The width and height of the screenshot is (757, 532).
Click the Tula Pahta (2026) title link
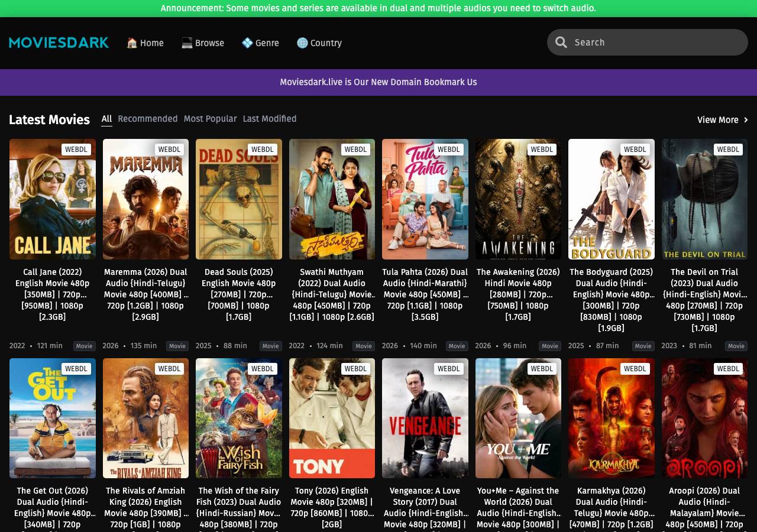(x=425, y=294)
